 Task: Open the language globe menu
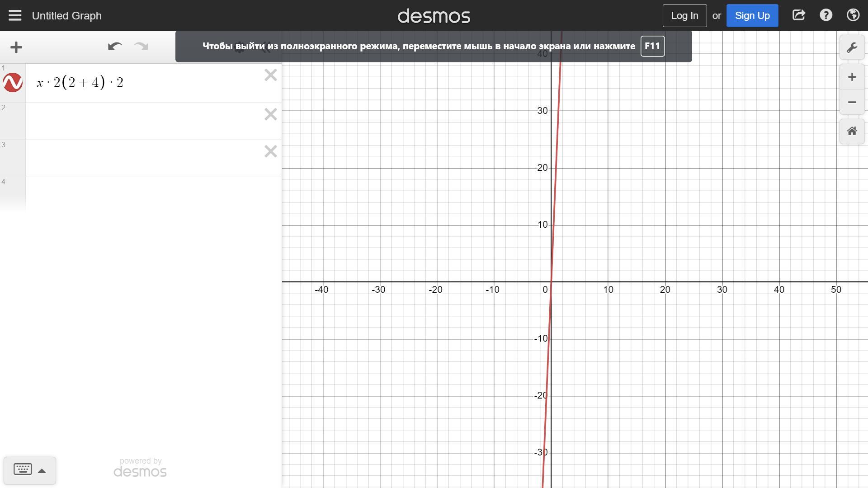(853, 15)
